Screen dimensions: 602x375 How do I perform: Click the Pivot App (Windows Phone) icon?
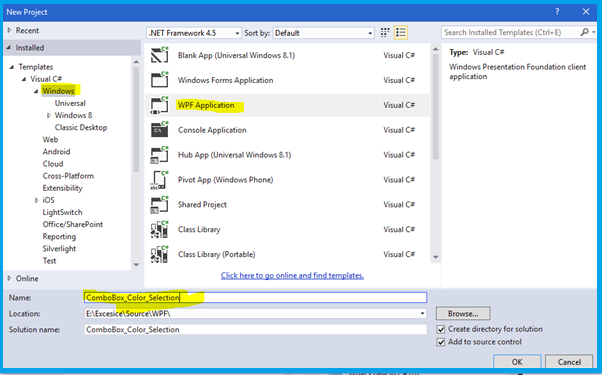tap(159, 180)
